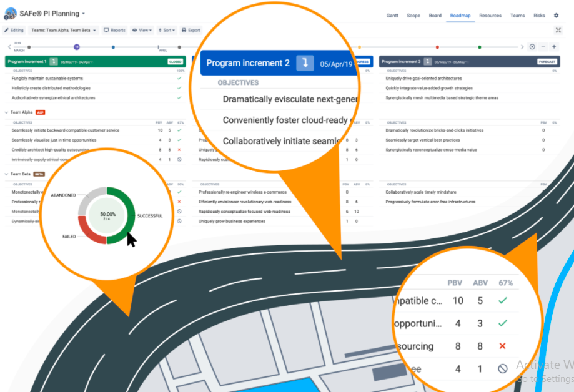This screenshot has height=392, width=574.
Task: Open Quickly integrate value-added growth strategies
Action: pos(429,88)
